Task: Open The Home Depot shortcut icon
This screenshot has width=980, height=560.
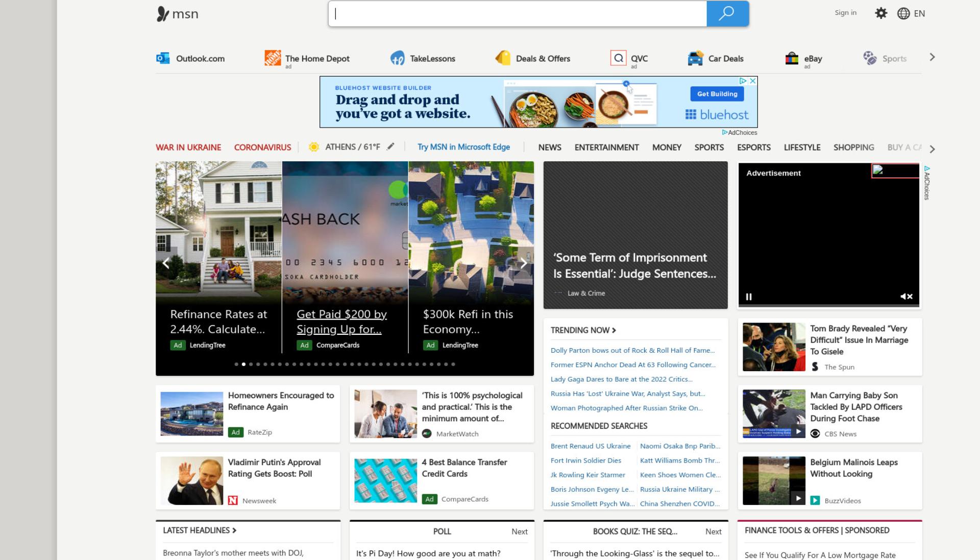Action: click(273, 58)
